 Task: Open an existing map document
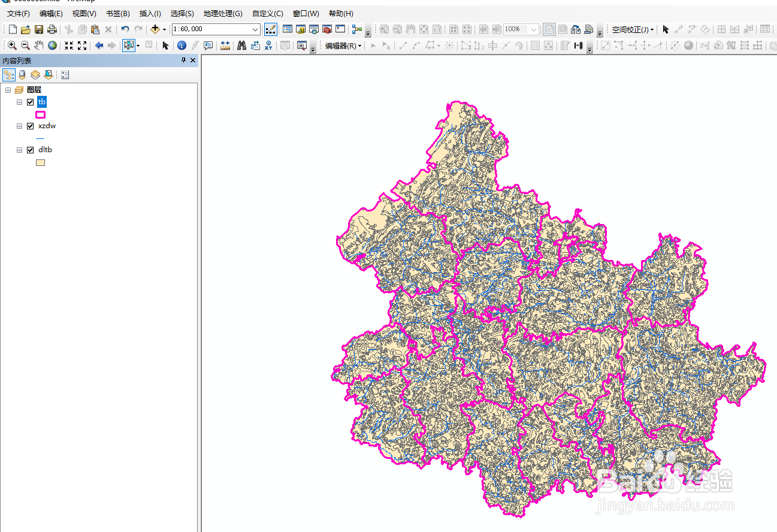(25, 29)
